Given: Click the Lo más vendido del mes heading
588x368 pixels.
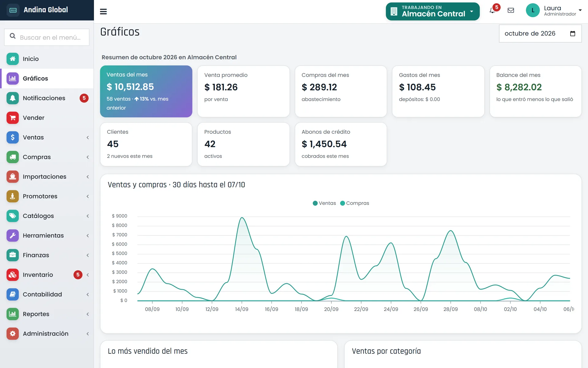Looking at the screenshot, I should pos(148,351).
